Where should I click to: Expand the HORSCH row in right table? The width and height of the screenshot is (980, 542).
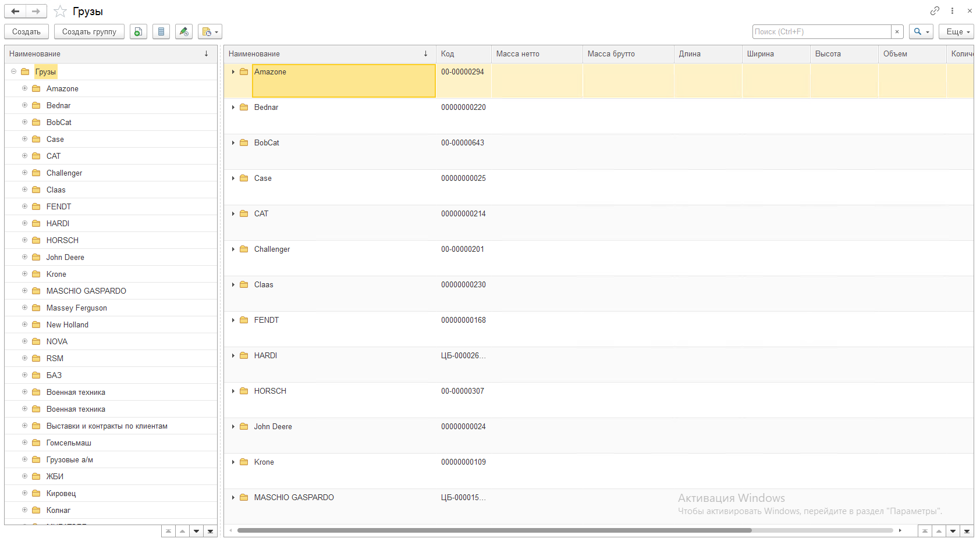pyautogui.click(x=233, y=391)
